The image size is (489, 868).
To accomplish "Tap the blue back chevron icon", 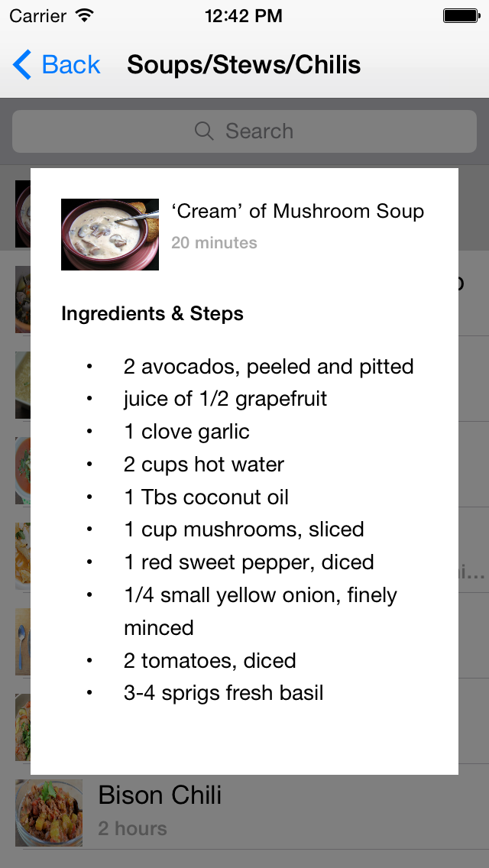I will click(x=22, y=65).
